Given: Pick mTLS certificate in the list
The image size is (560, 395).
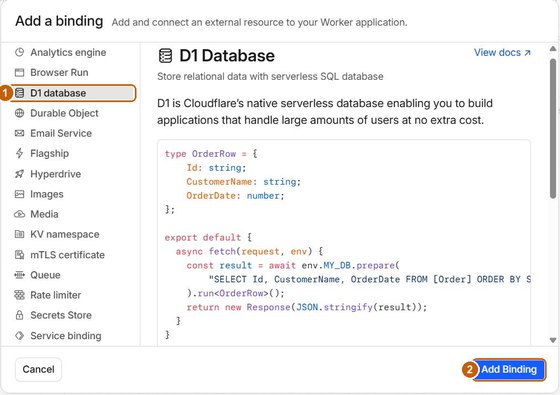Looking at the screenshot, I should tap(68, 255).
